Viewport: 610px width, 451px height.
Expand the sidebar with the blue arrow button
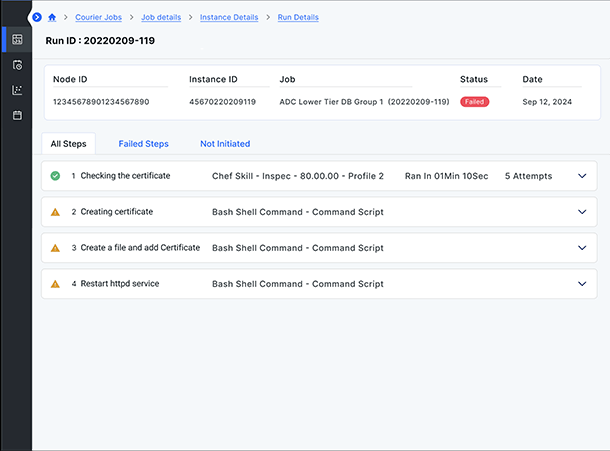37,17
